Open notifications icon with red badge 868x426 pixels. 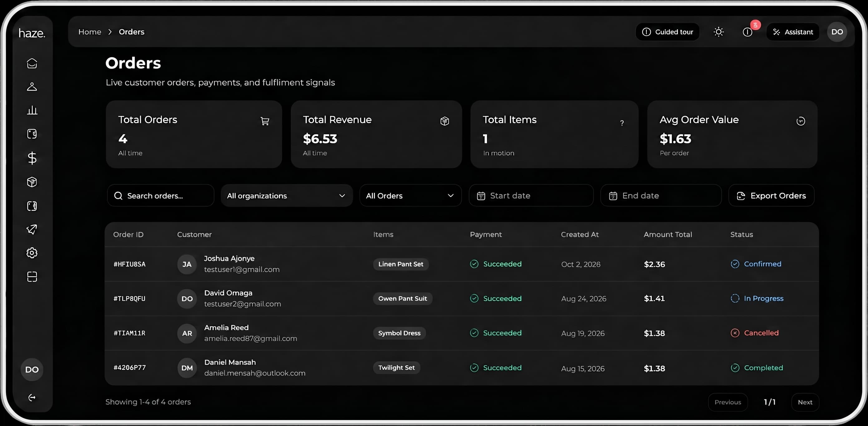click(748, 32)
